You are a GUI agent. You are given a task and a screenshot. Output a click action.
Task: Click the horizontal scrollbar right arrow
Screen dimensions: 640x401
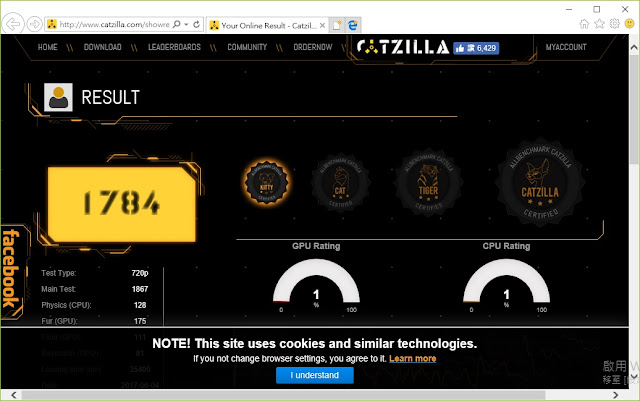click(x=616, y=395)
